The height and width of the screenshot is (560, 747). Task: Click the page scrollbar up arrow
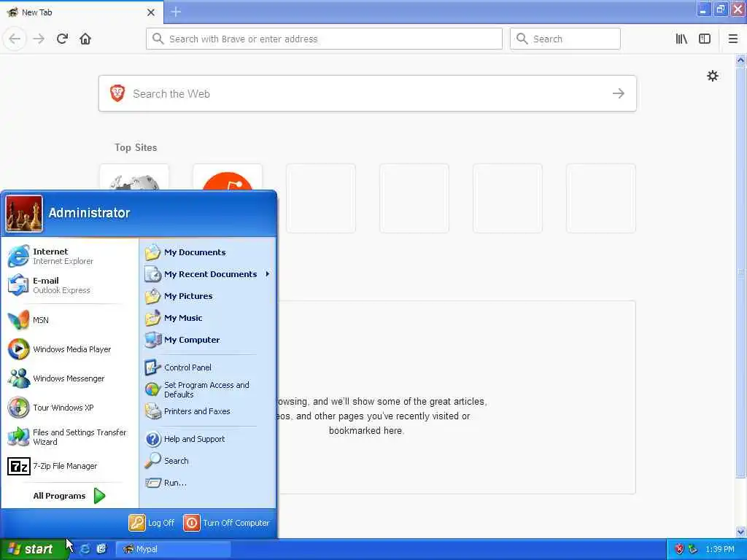click(x=740, y=60)
